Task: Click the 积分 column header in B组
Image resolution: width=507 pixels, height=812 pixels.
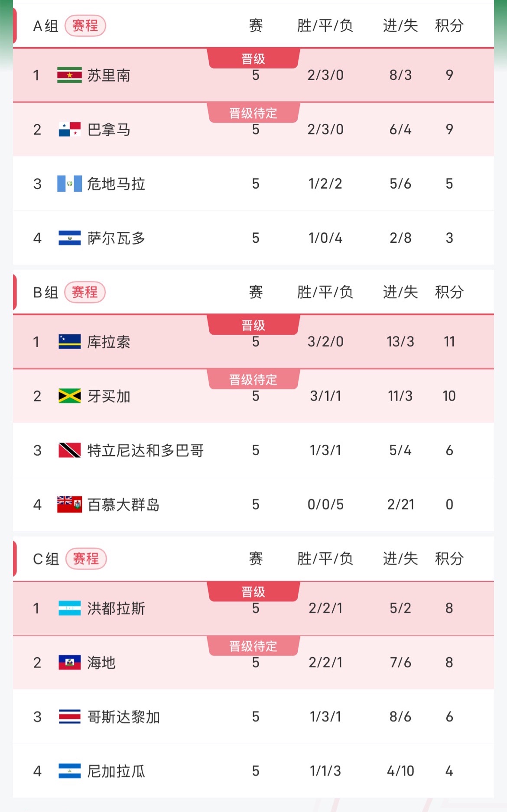Action: [x=449, y=292]
